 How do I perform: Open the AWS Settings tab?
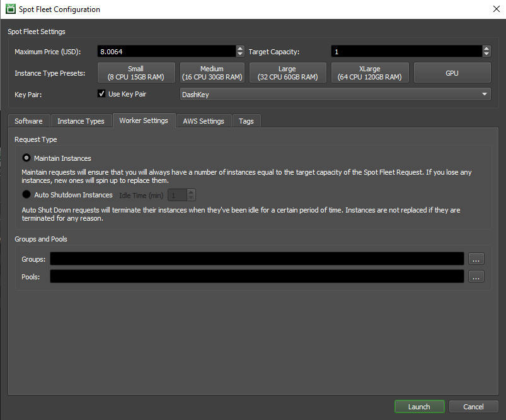pos(204,121)
